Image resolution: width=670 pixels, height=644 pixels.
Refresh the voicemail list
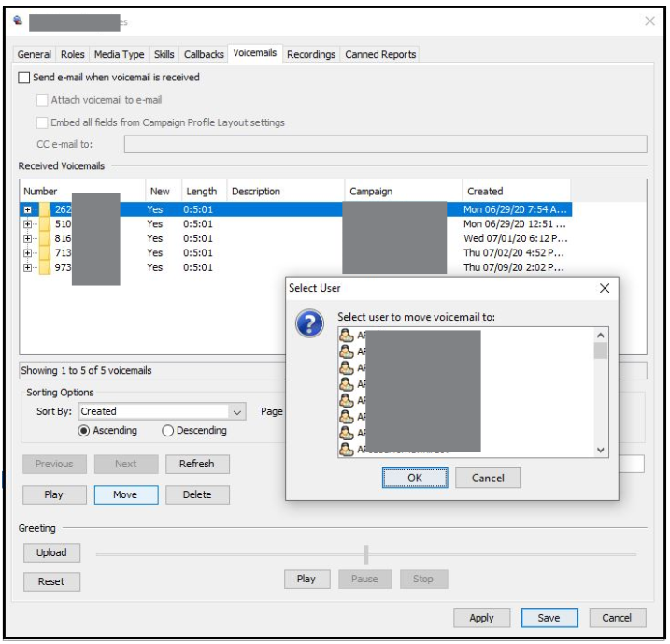click(197, 465)
